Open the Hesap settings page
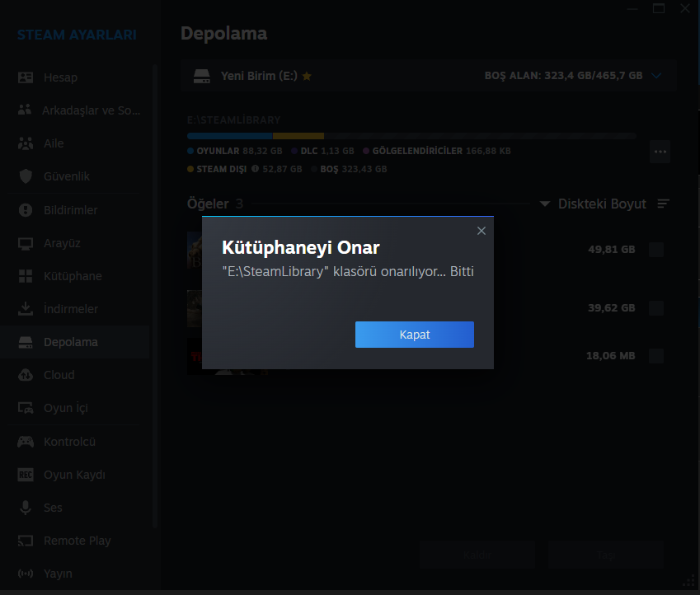Viewport: 700px width, 595px height. click(75, 77)
